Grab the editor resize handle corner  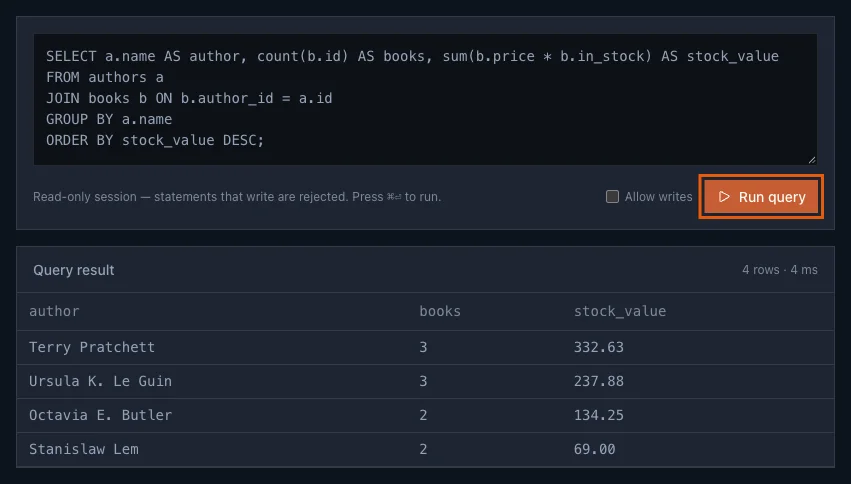(812, 160)
